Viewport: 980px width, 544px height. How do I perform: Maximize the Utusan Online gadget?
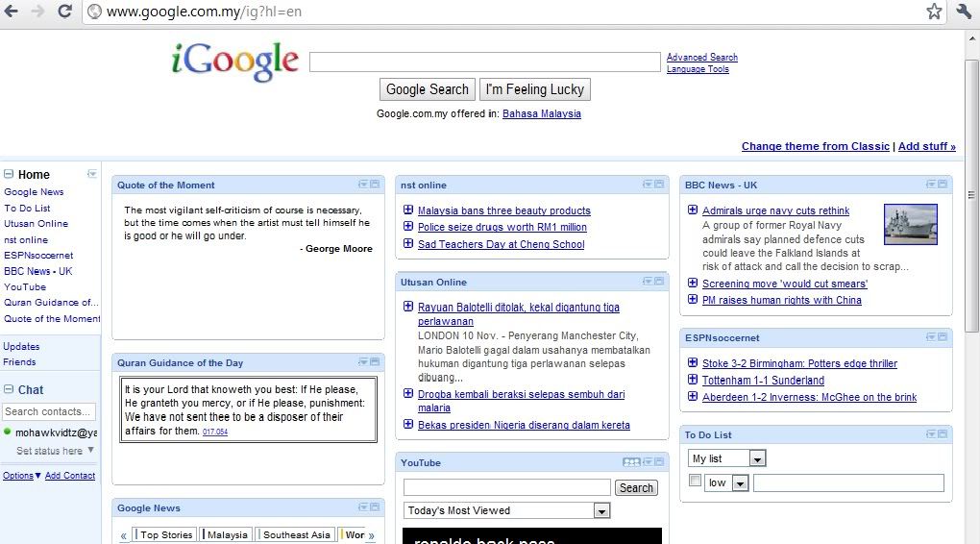659,282
